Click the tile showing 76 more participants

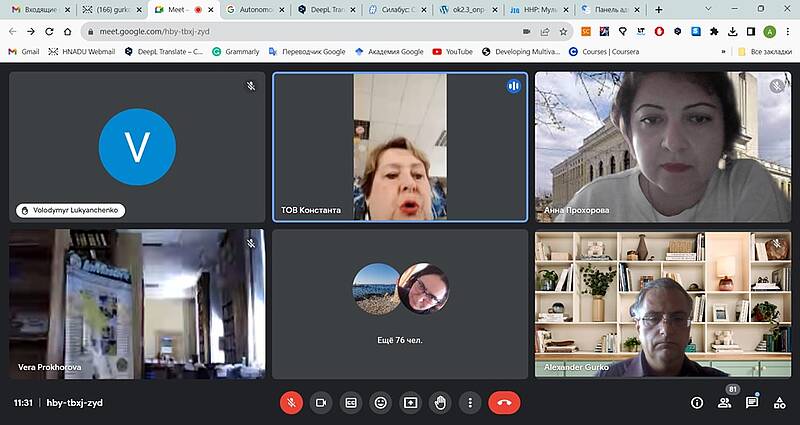(400, 304)
